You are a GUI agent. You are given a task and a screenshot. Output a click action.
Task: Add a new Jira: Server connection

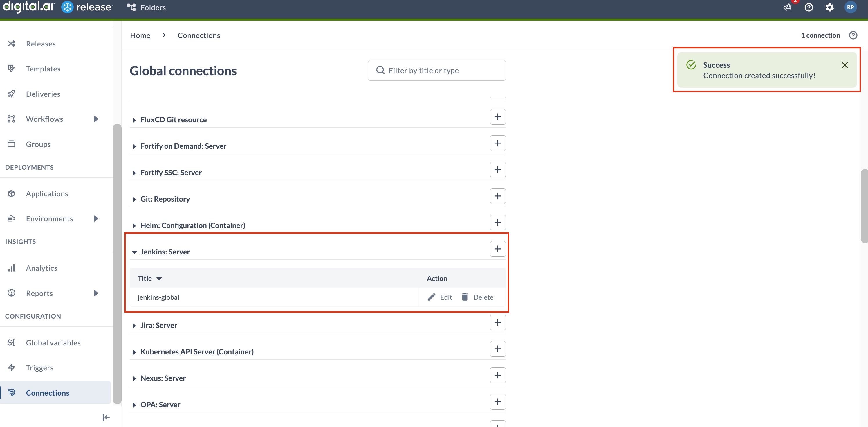pos(497,322)
